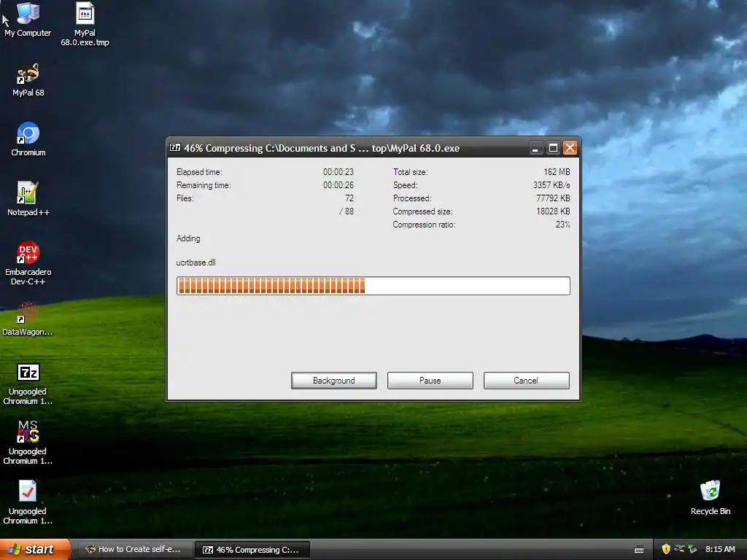This screenshot has height=560, width=747.
Task: Click the total size value 162 MB
Action: pos(557,172)
